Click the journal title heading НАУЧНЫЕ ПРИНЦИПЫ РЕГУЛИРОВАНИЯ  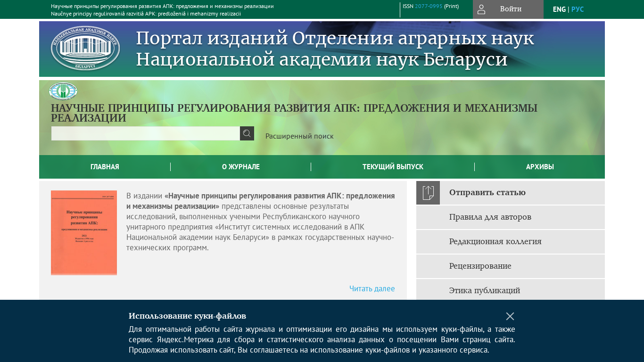coord(294,113)
